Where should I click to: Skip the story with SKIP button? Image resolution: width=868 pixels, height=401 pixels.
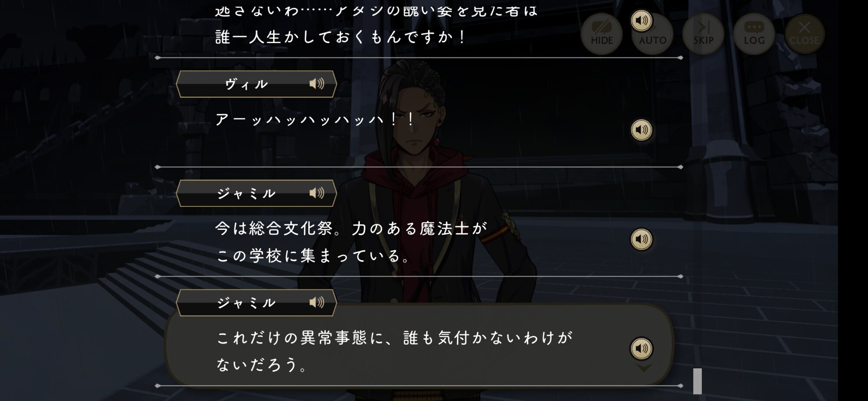[704, 34]
